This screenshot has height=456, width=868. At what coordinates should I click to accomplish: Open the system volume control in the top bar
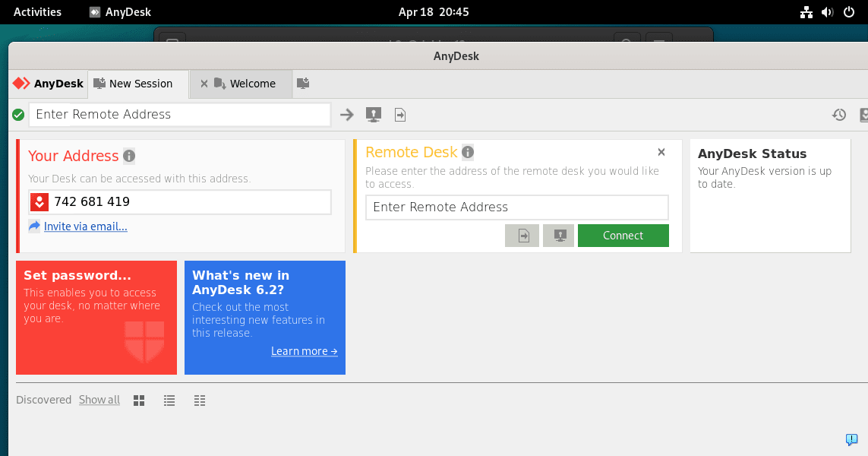828,11
